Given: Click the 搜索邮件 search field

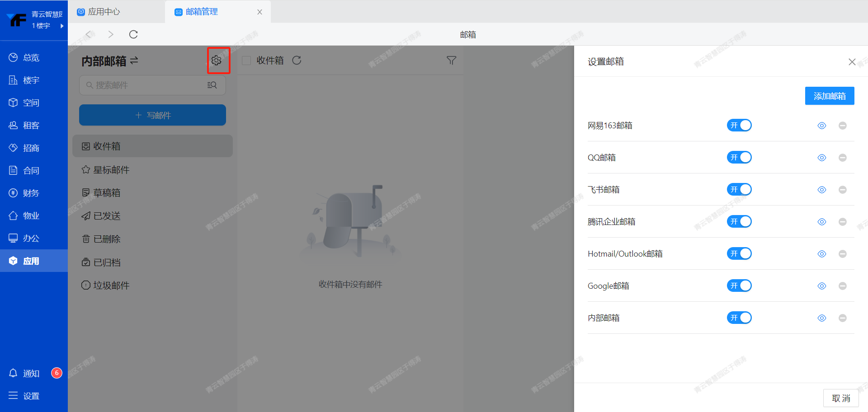Looking at the screenshot, I should click(145, 85).
